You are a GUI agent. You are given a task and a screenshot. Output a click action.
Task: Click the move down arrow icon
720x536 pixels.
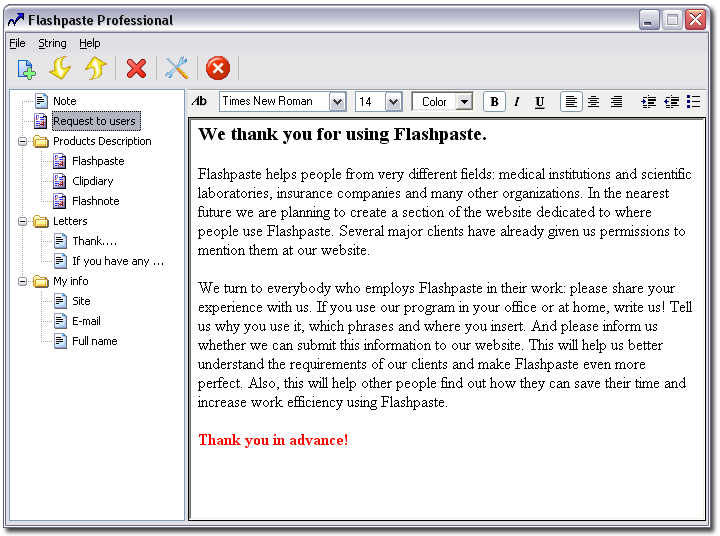(61, 68)
